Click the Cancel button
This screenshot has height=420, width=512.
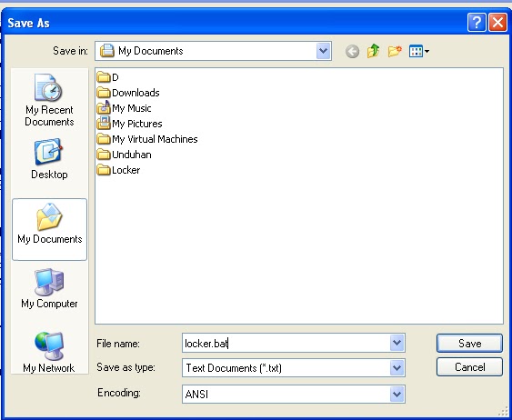[469, 367]
